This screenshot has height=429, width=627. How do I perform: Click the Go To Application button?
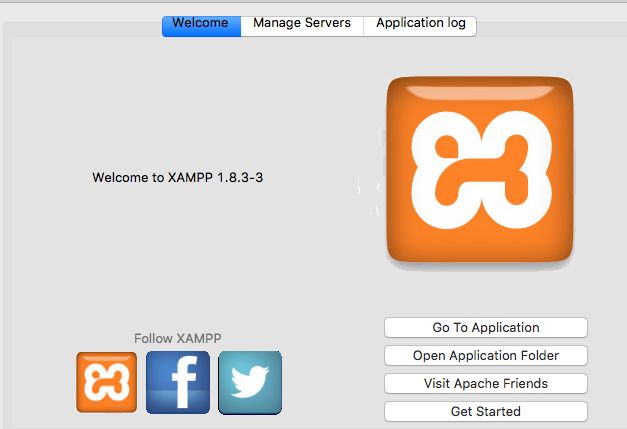tap(486, 327)
